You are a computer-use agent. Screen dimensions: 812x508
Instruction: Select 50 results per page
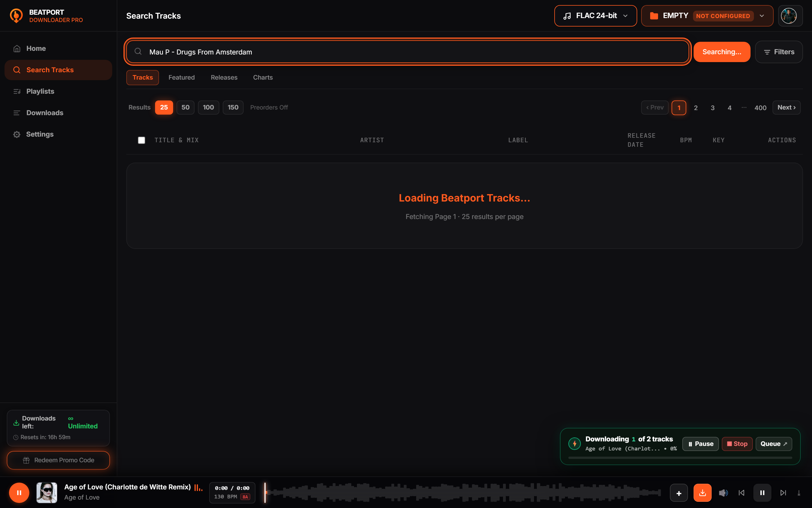[x=185, y=108]
